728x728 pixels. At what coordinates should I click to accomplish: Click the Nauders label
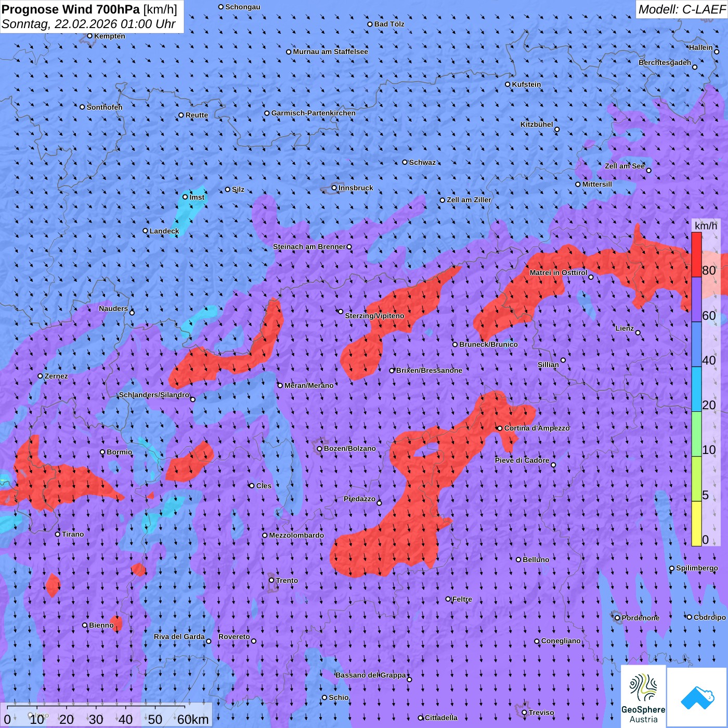coord(113,308)
